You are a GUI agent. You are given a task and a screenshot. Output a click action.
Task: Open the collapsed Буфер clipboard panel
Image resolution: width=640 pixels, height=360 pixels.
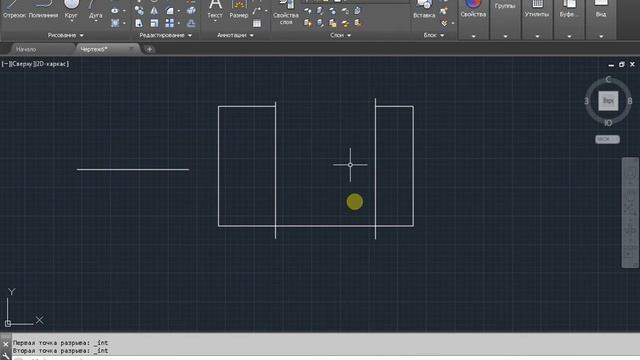click(569, 20)
